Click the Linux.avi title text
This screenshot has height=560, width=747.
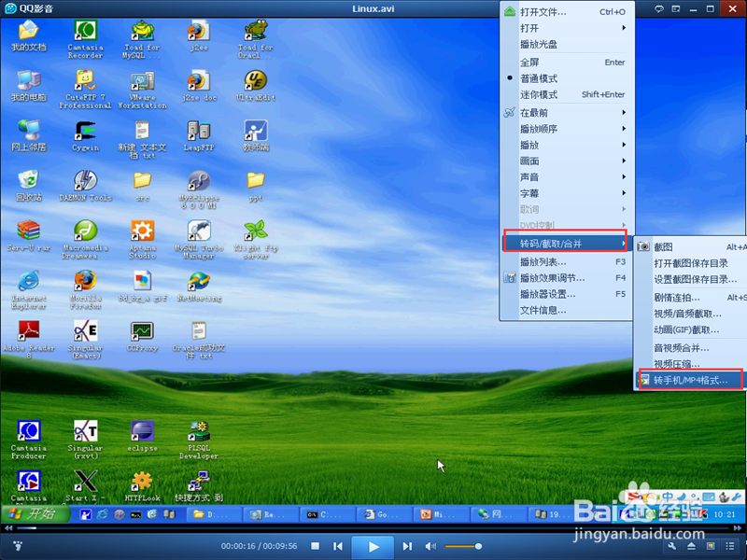pos(373,8)
